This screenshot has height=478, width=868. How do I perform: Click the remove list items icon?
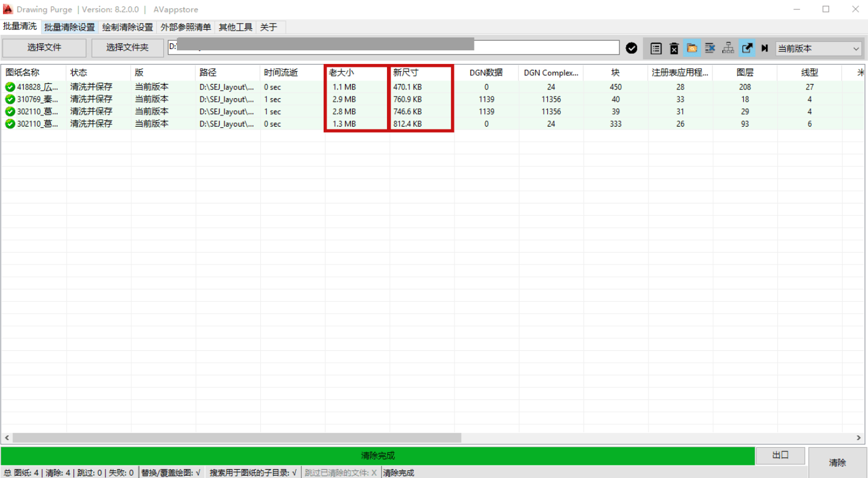pyautogui.click(x=710, y=49)
